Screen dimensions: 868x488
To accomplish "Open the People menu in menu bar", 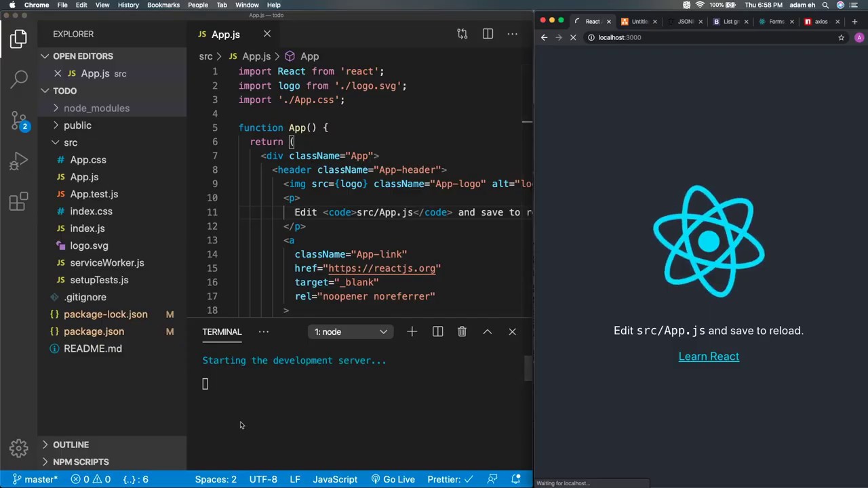I will click(198, 5).
